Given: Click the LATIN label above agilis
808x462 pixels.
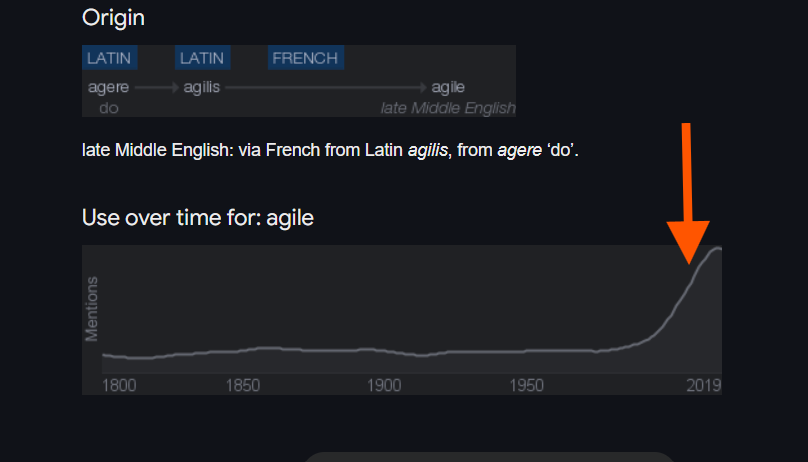Looking at the screenshot, I should pyautogui.click(x=202, y=58).
